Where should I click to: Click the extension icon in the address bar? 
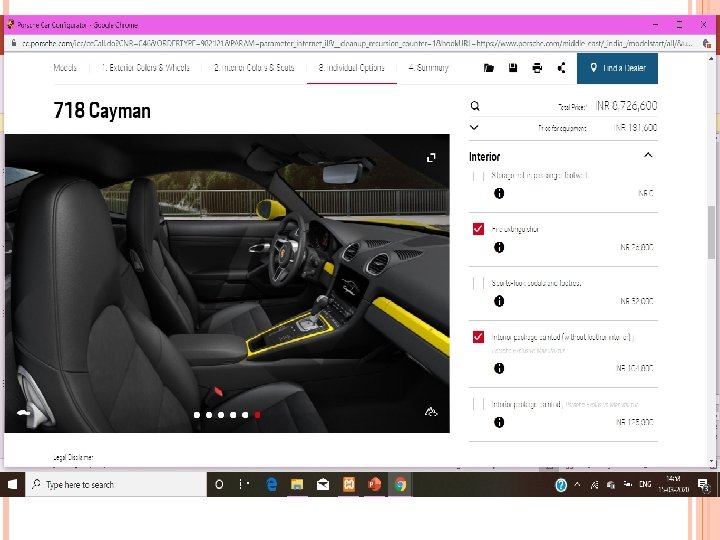coord(707,43)
